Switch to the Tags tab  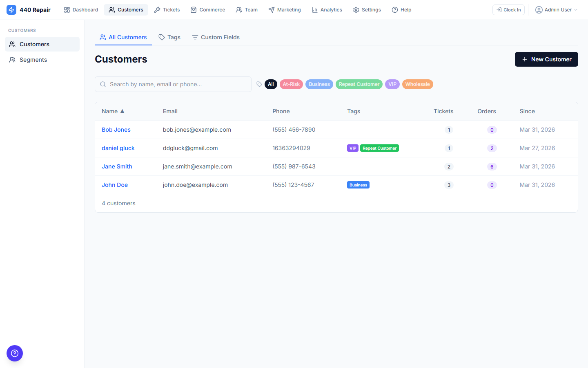(169, 37)
